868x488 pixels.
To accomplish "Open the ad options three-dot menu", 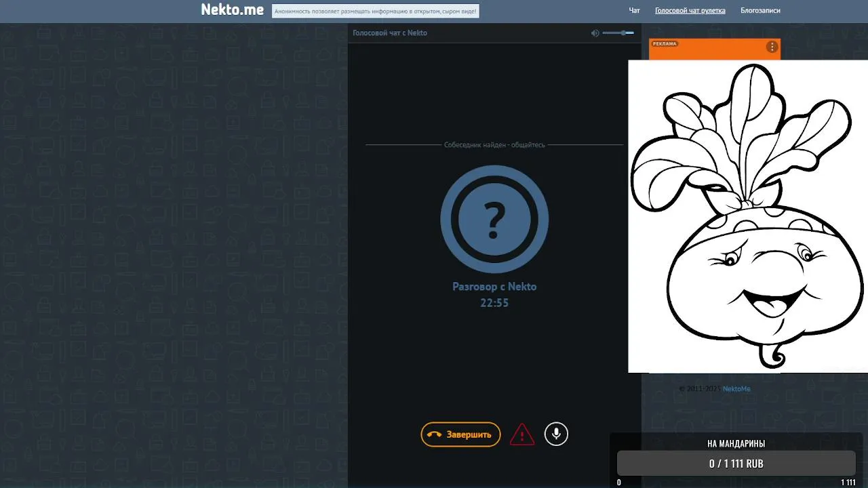I will (772, 47).
